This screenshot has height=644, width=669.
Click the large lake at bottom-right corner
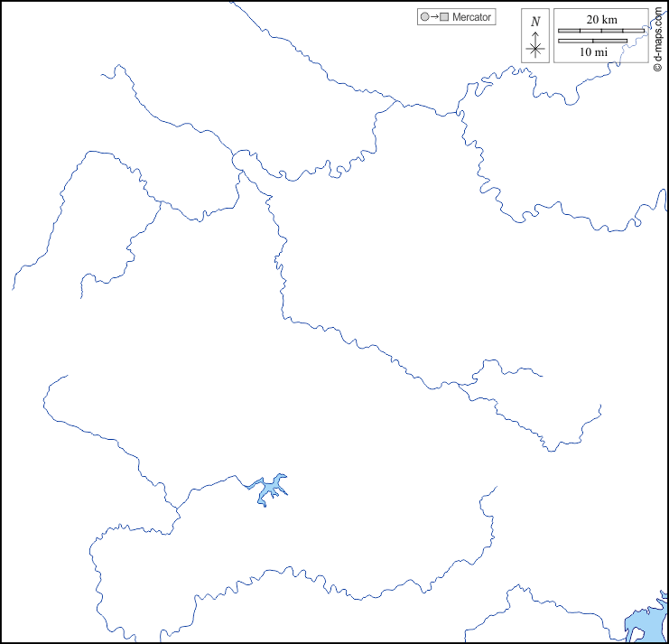(641, 623)
